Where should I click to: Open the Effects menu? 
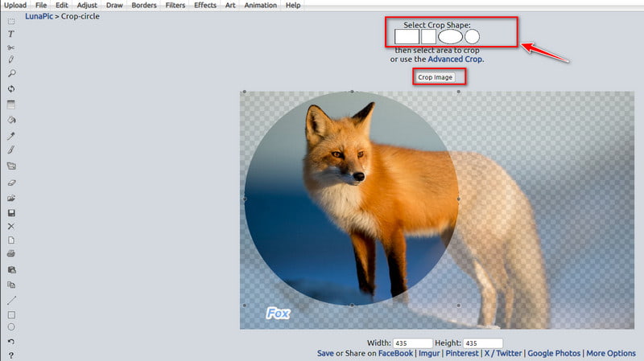[205, 6]
